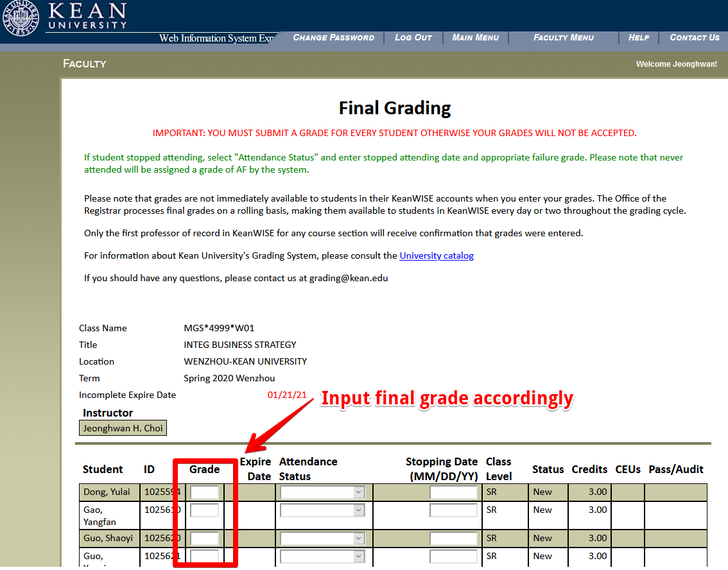Expand attendance status dropdown for Guo, Shaoyi
This screenshot has height=570, width=728.
(x=323, y=539)
